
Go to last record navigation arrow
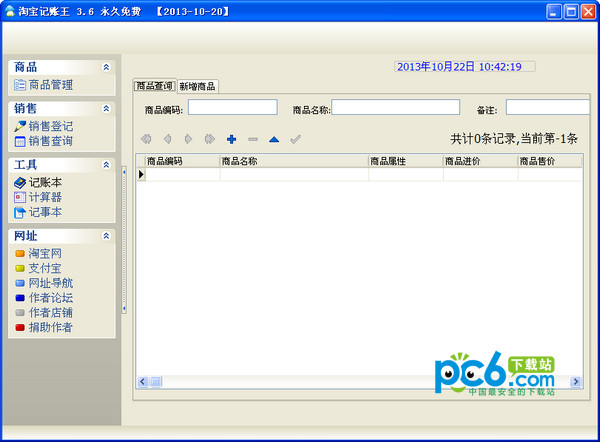click(210, 139)
